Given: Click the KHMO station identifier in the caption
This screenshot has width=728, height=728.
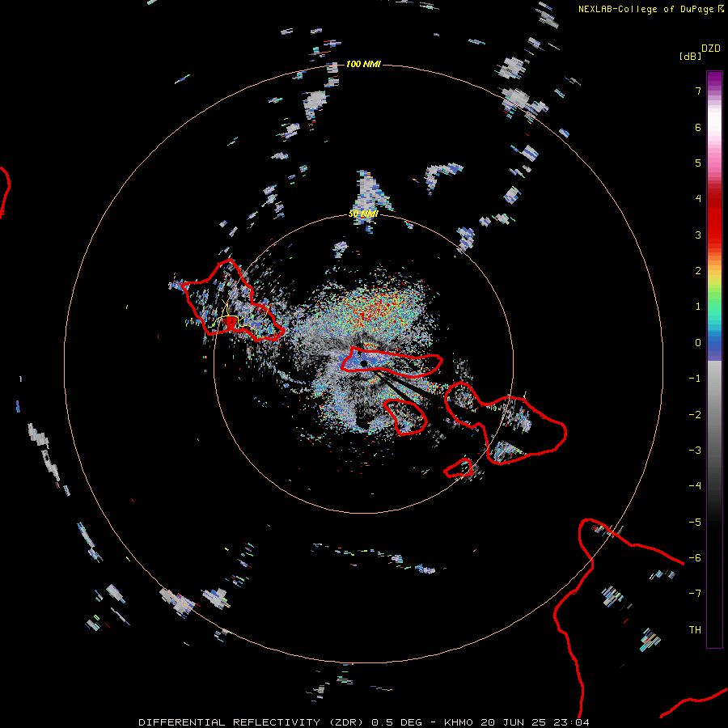Looking at the screenshot, I should pos(459,722).
